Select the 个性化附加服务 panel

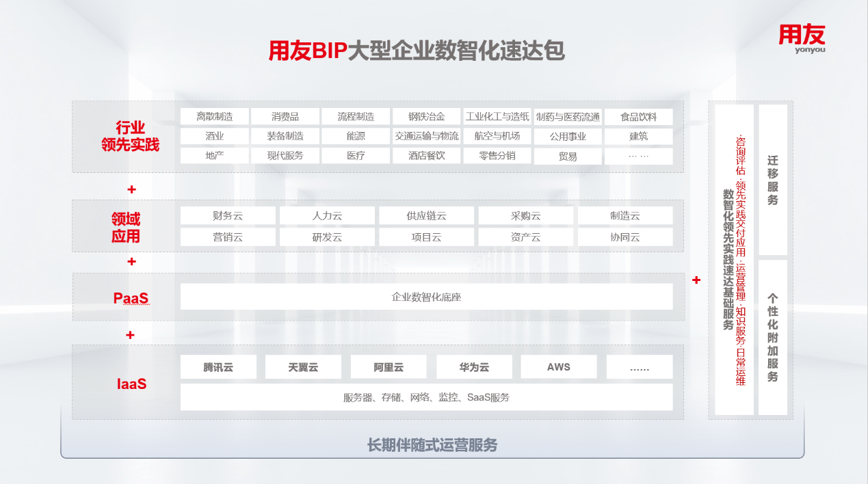click(x=773, y=337)
